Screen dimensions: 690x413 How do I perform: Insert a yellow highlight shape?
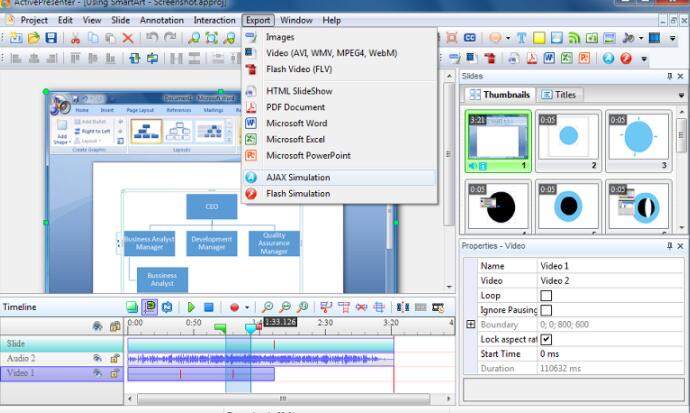pos(539,38)
